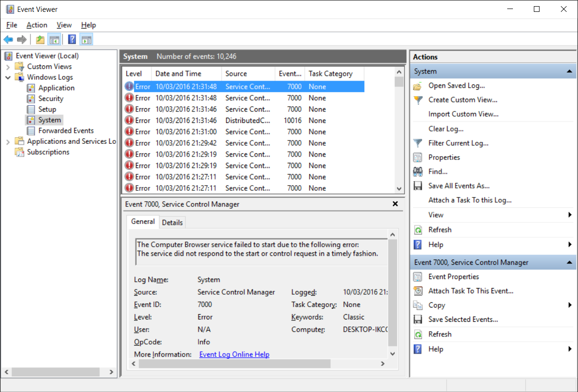The image size is (578, 392).
Task: Click the Forwarded Events log icon
Action: (31, 131)
